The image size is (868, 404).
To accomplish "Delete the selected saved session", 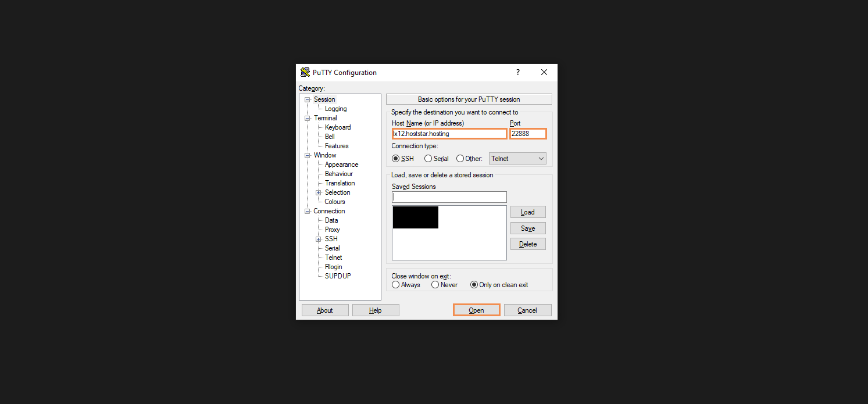I will (x=528, y=244).
